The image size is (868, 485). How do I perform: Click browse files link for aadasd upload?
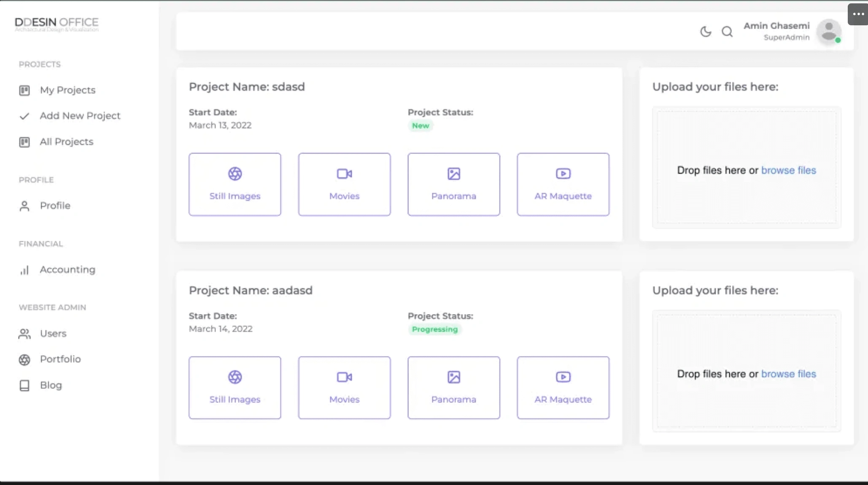tap(789, 374)
